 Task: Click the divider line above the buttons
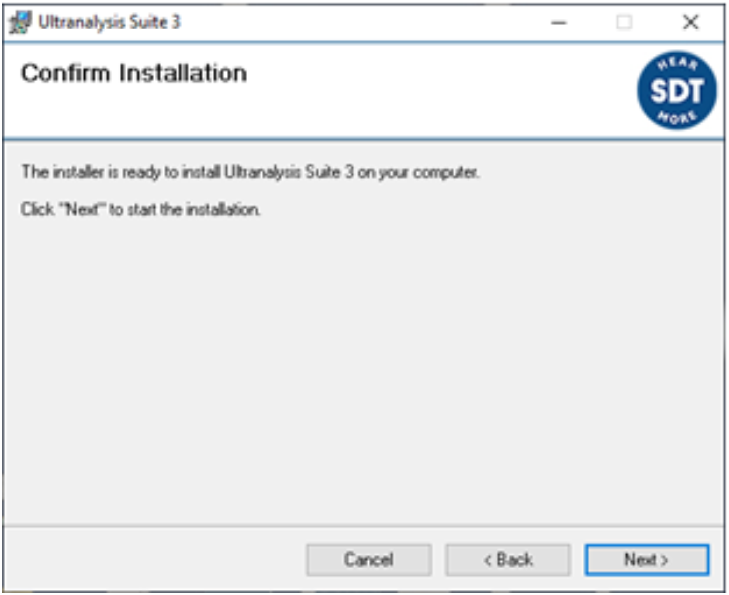pos(360,523)
